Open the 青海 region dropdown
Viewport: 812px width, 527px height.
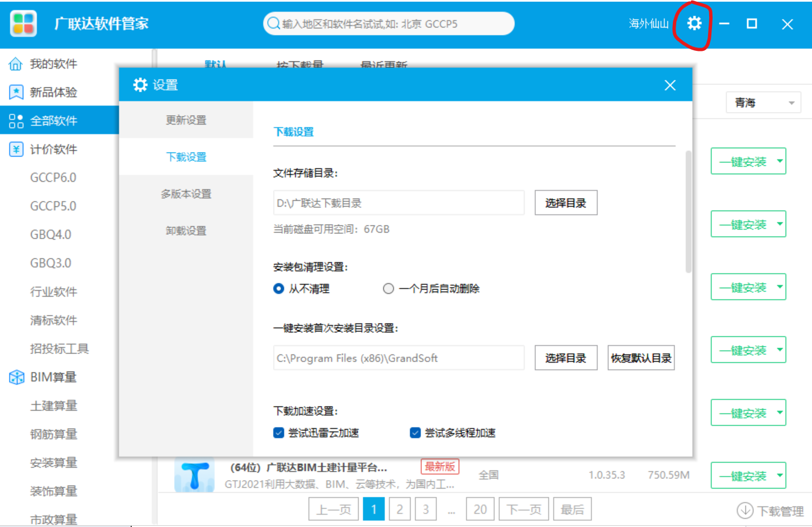tap(763, 103)
